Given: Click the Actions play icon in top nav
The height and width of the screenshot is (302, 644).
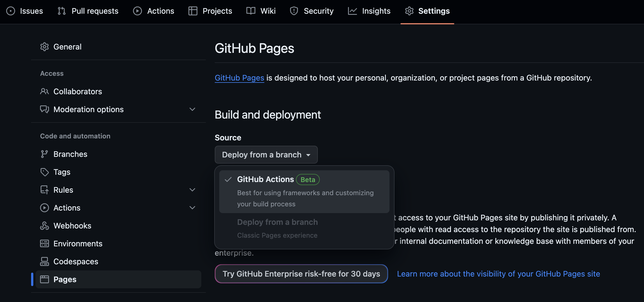Looking at the screenshot, I should (x=137, y=11).
